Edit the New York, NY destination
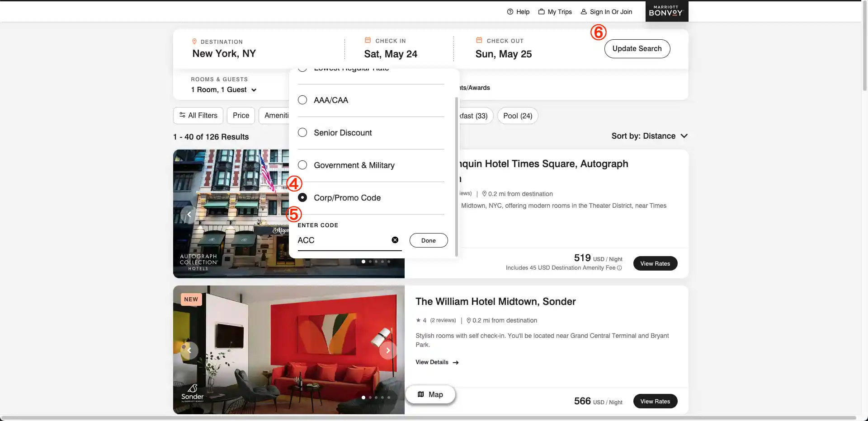Screen dimensions: 868x421 (x=224, y=54)
